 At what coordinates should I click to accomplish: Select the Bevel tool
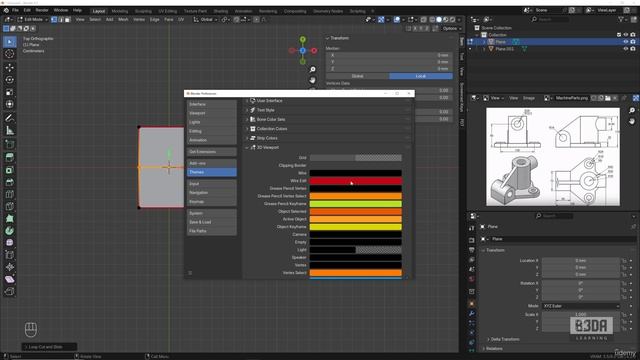[10, 182]
